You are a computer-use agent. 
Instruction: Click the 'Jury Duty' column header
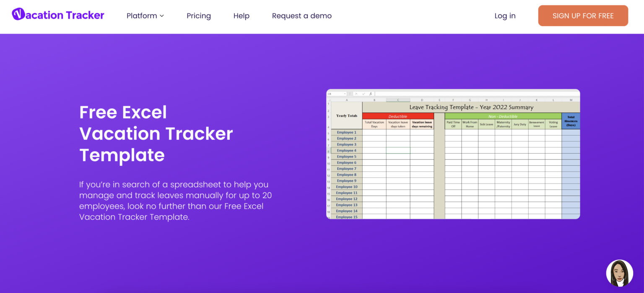click(520, 124)
